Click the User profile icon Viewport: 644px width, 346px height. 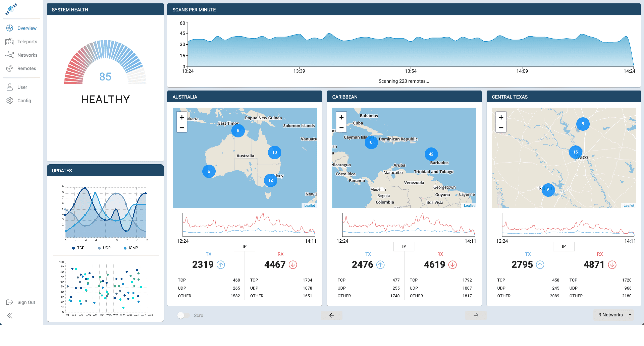click(x=10, y=87)
